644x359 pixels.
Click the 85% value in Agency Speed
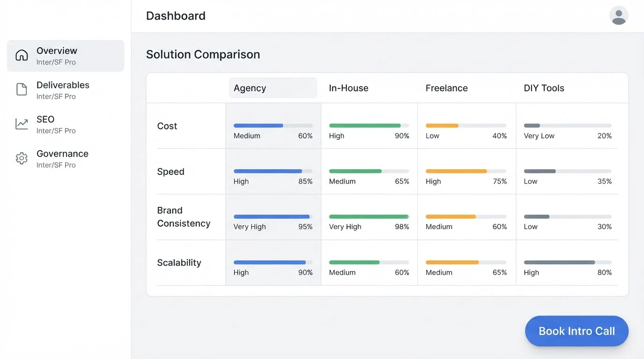pos(306,181)
